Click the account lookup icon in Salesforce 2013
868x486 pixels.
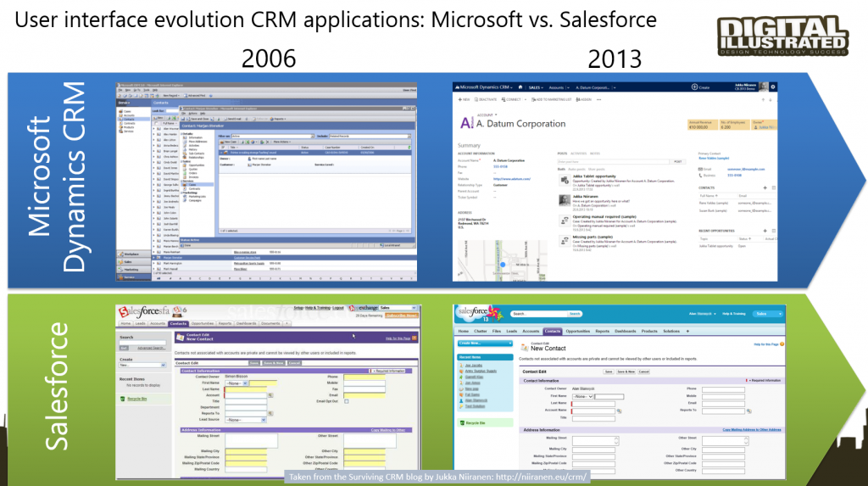[619, 411]
